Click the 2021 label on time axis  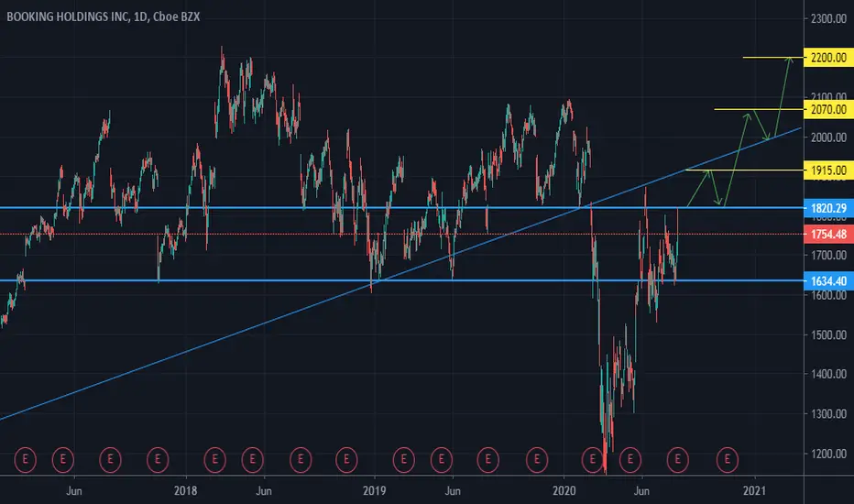(x=754, y=491)
